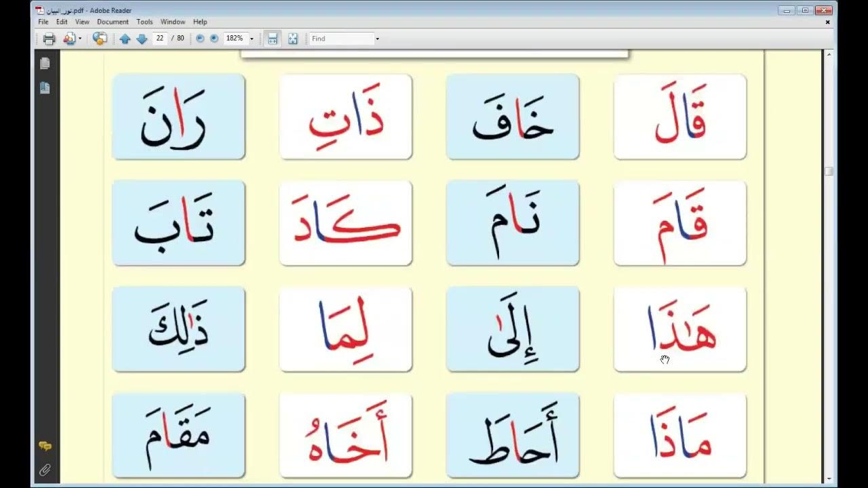
Task: Click the Adobe Reader title bar PDF icon
Action: [40, 10]
